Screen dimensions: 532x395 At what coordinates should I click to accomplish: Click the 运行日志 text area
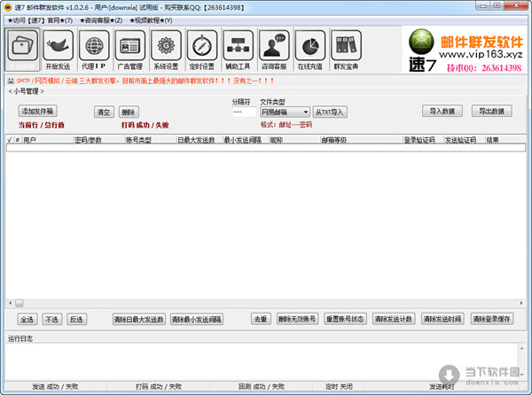(262, 362)
